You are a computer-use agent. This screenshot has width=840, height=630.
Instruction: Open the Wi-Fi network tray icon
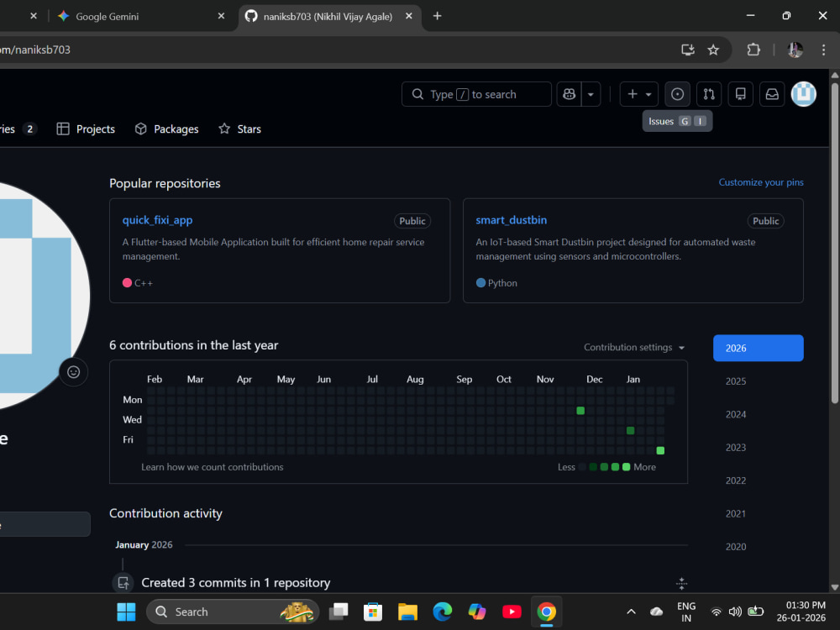point(716,612)
